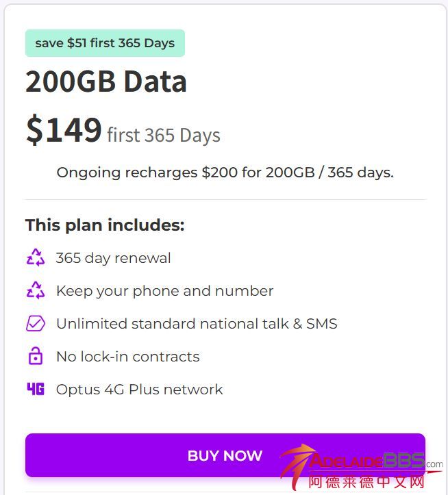Select the 200GB Data plan heading
Viewport: 448px width, 495px height.
tap(106, 82)
